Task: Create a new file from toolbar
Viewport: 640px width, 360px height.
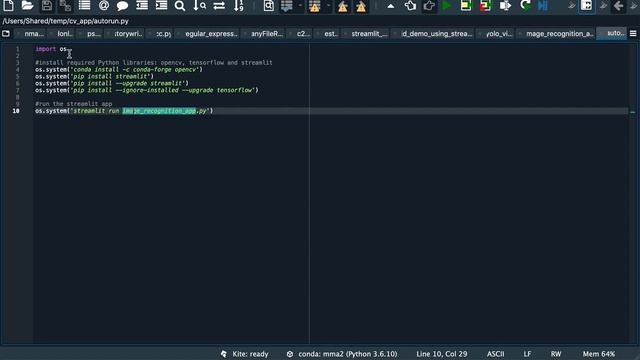Action: coord(9,6)
